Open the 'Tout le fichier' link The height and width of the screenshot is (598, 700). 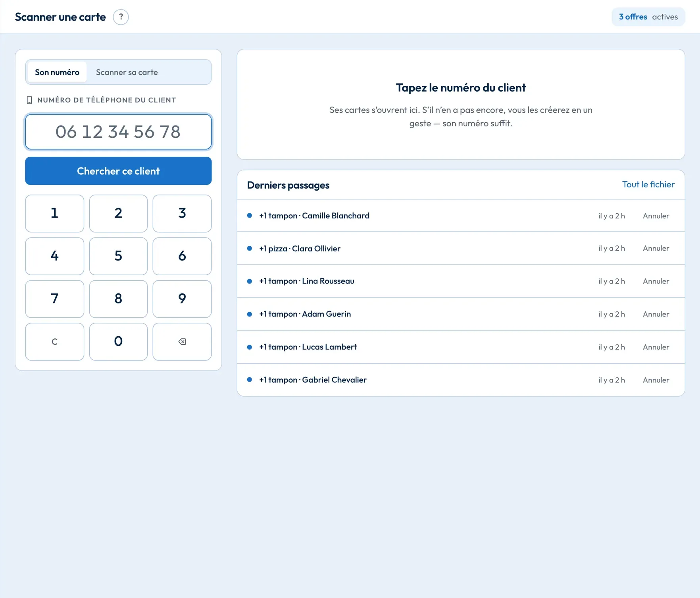pos(648,184)
